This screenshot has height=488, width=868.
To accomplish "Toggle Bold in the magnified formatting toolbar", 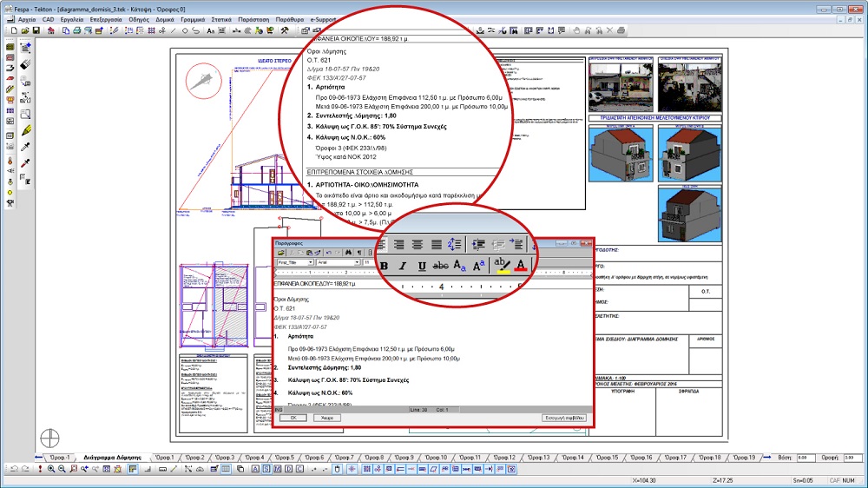I will [383, 266].
